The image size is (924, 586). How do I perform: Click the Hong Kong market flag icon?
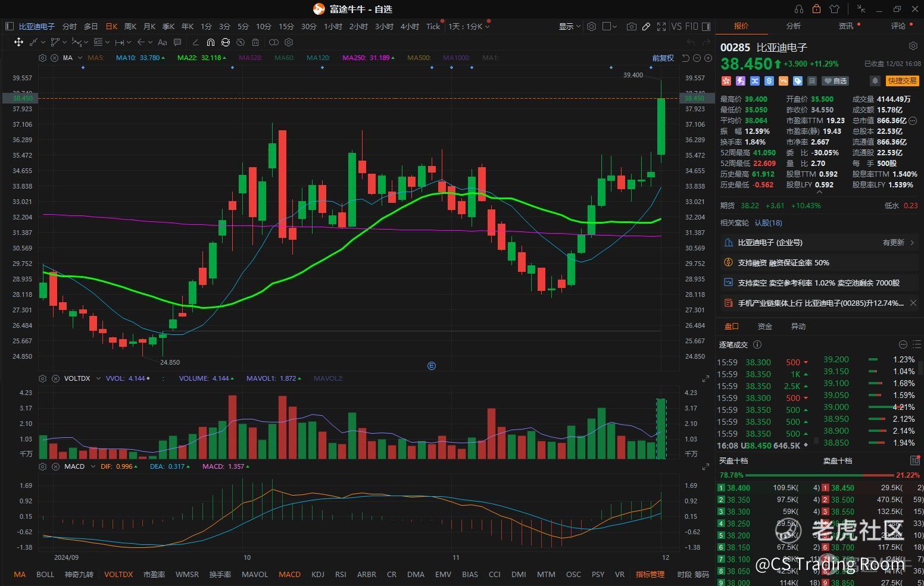[726, 81]
